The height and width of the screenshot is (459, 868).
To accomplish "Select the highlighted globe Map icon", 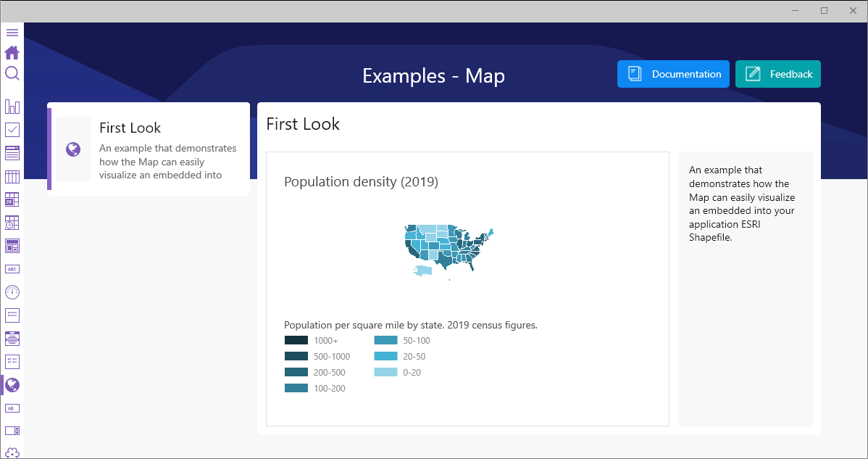I will tap(12, 385).
